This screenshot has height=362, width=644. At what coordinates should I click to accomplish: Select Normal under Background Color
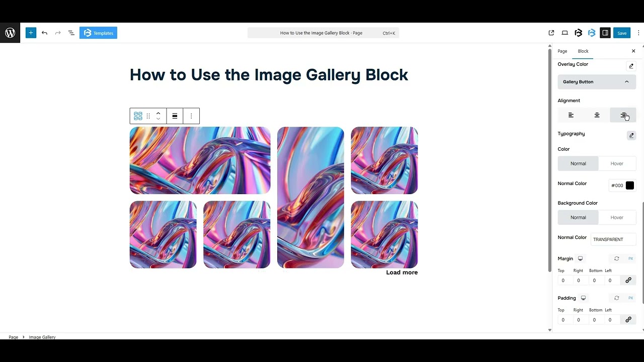(x=578, y=217)
